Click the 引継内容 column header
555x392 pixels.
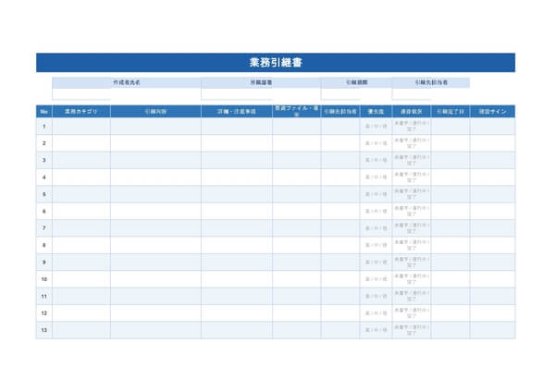click(155, 111)
